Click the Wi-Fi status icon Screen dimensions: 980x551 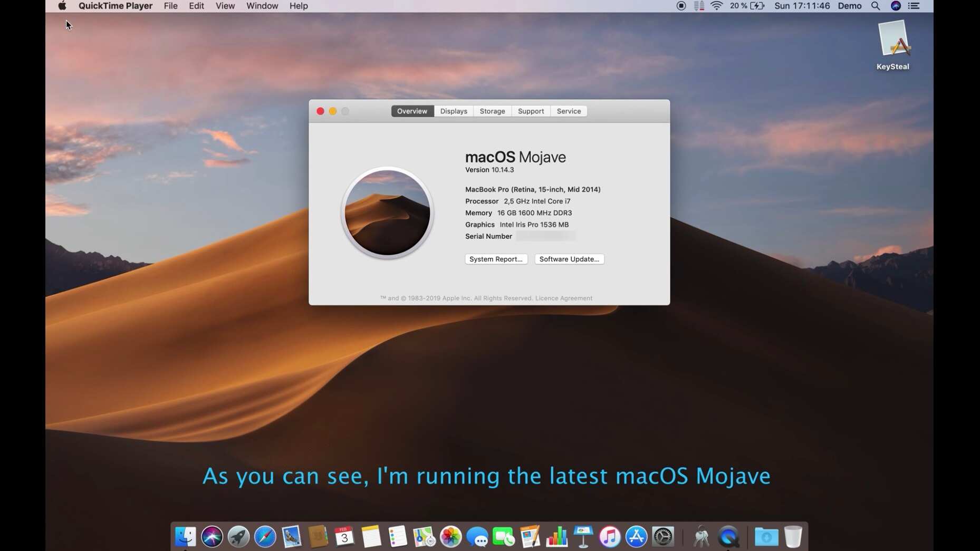(x=716, y=6)
